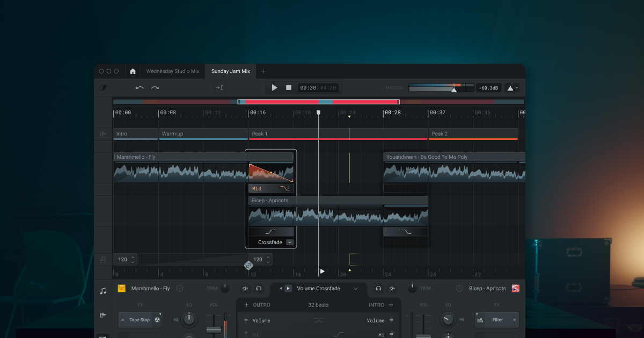Open the Crossfade type dropdown
644x338 pixels.
click(x=289, y=242)
